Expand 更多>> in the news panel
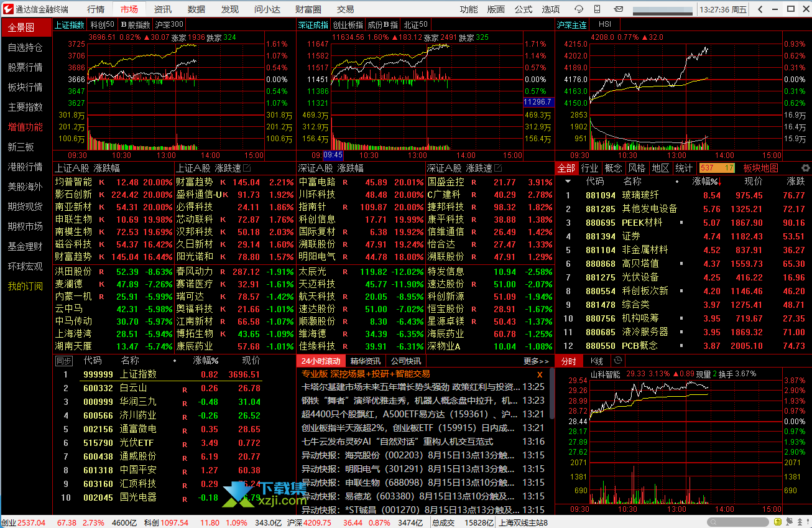 537,361
